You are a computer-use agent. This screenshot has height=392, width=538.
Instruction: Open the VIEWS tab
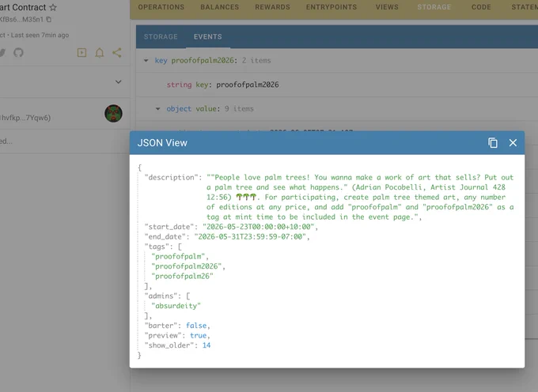[x=387, y=7]
